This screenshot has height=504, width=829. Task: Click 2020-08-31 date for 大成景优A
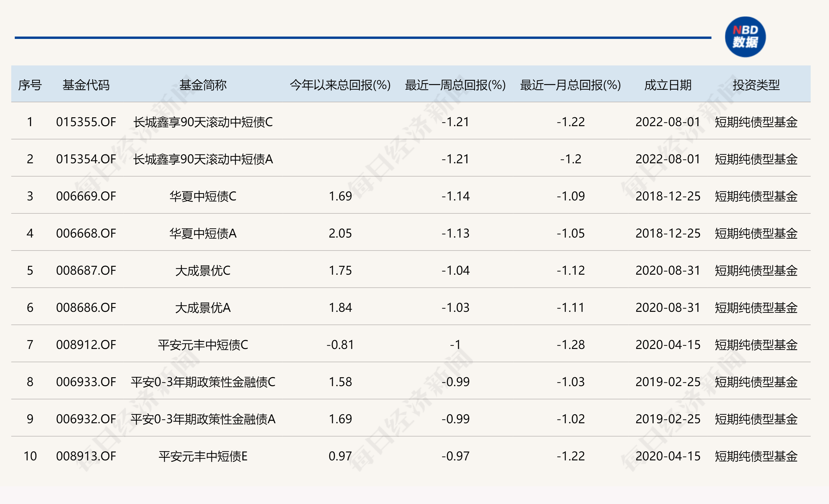coord(668,308)
